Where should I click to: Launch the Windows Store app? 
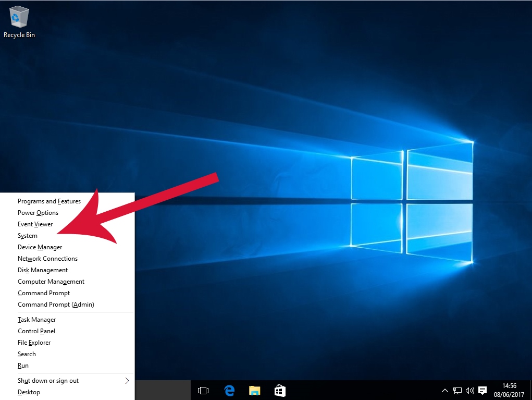click(x=280, y=390)
